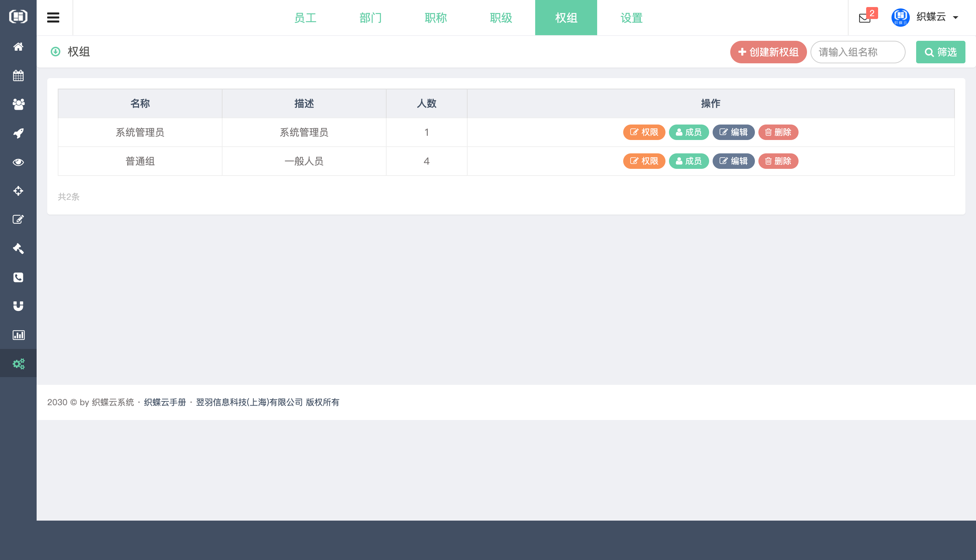Click the bar chart sidebar icon
976x560 pixels.
(x=18, y=335)
